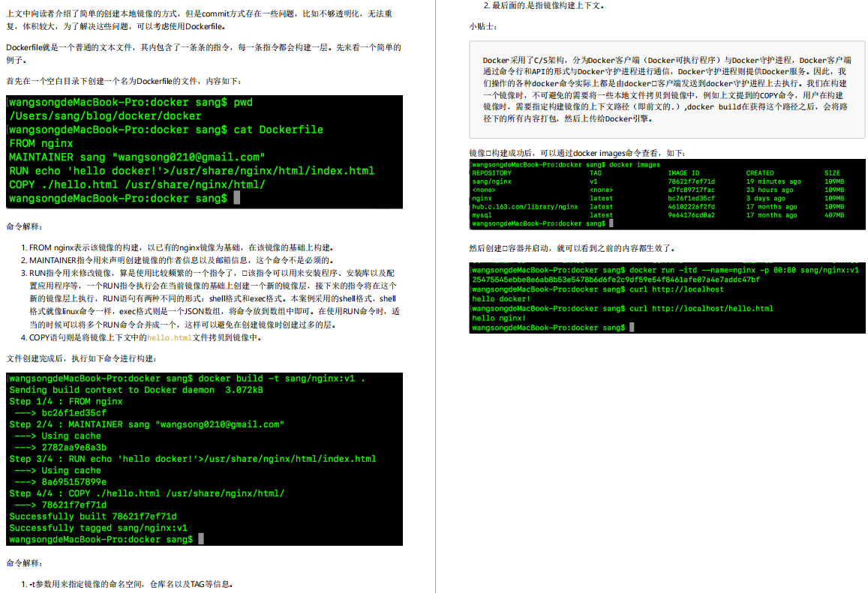The height and width of the screenshot is (593, 868).
Task: Click the paragraph starting 'Dockerfile就是一个普通的文本文件'
Action: 204,54
